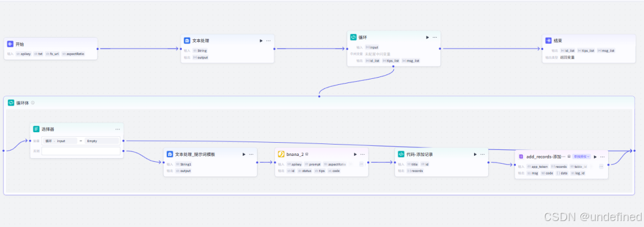Click the aspectRatio tag in 开始 node

coord(73,54)
